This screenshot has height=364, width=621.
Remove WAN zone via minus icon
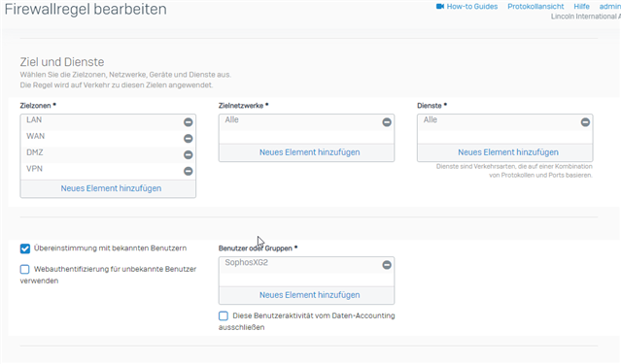(x=189, y=139)
